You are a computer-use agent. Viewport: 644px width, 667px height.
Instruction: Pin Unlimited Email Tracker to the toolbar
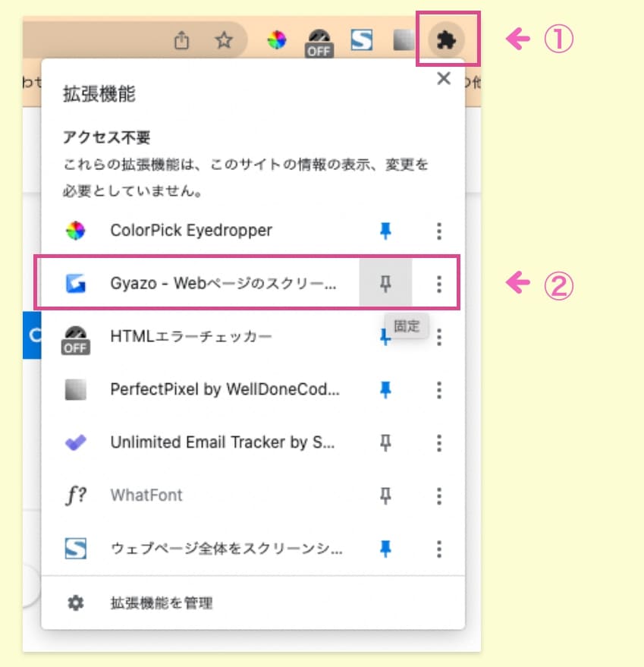click(385, 443)
